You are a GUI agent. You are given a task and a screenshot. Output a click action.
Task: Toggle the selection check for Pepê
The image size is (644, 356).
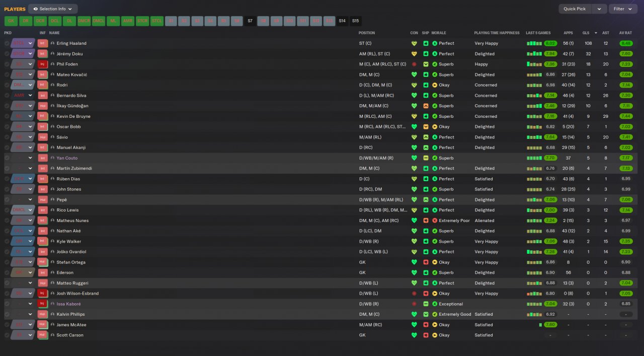[7, 199]
